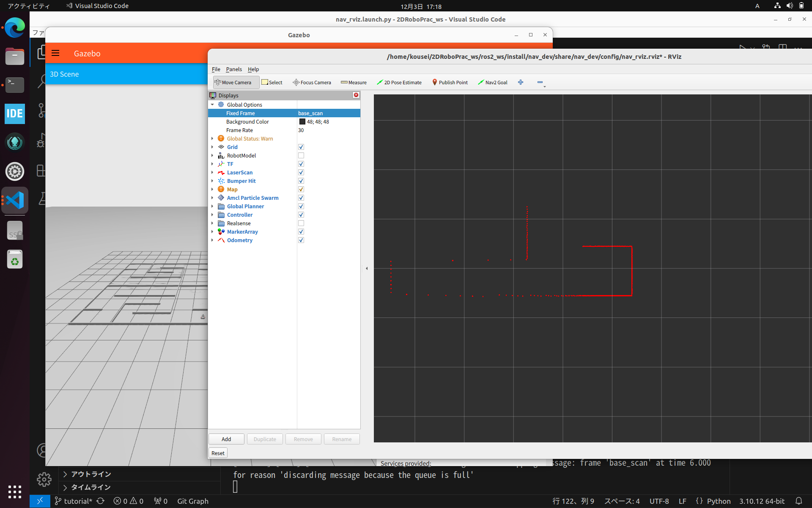Collapse the Global Options section
The height and width of the screenshot is (508, 812).
(213, 105)
